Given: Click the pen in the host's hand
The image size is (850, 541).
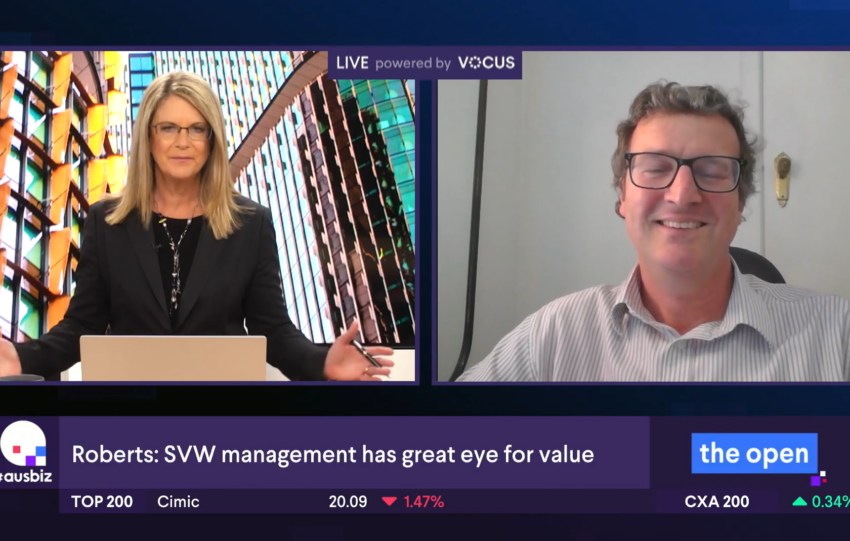Looking at the screenshot, I should (366, 354).
